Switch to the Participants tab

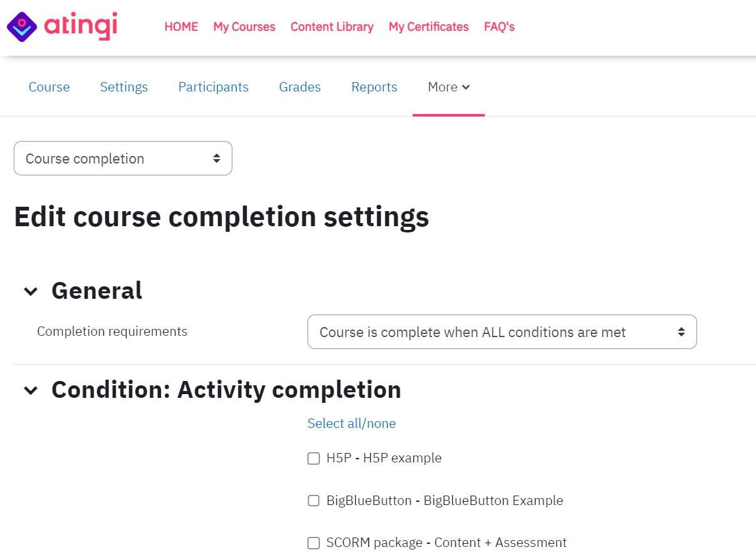pos(214,87)
